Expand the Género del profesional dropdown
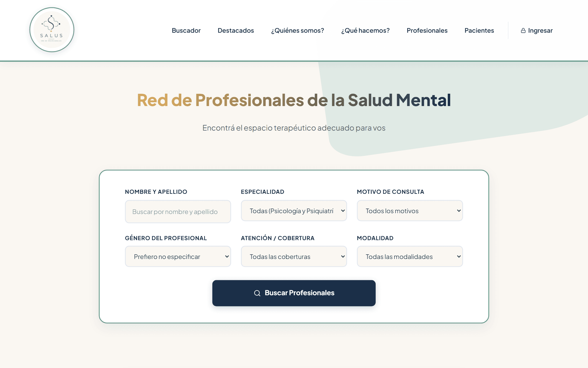The width and height of the screenshot is (588, 368). 178,257
